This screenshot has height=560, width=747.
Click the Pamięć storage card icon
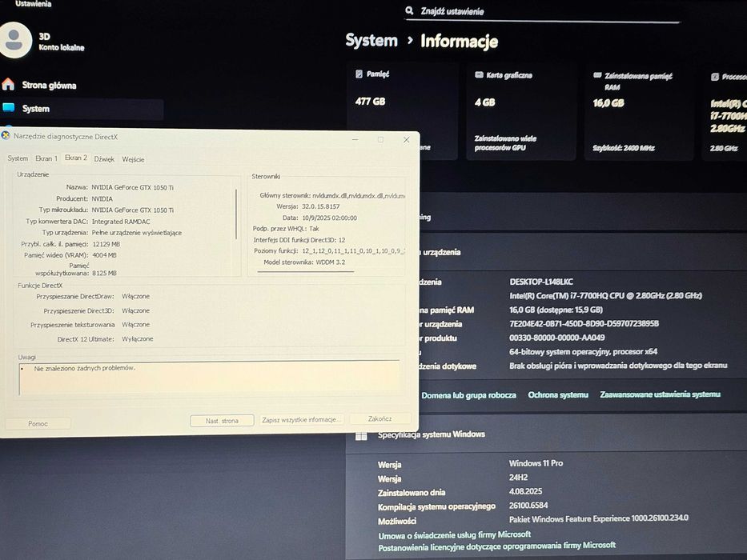tap(359, 74)
